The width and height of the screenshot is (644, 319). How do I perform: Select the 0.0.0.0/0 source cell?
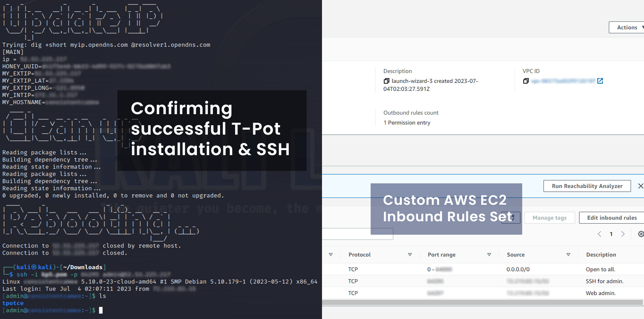click(x=518, y=269)
